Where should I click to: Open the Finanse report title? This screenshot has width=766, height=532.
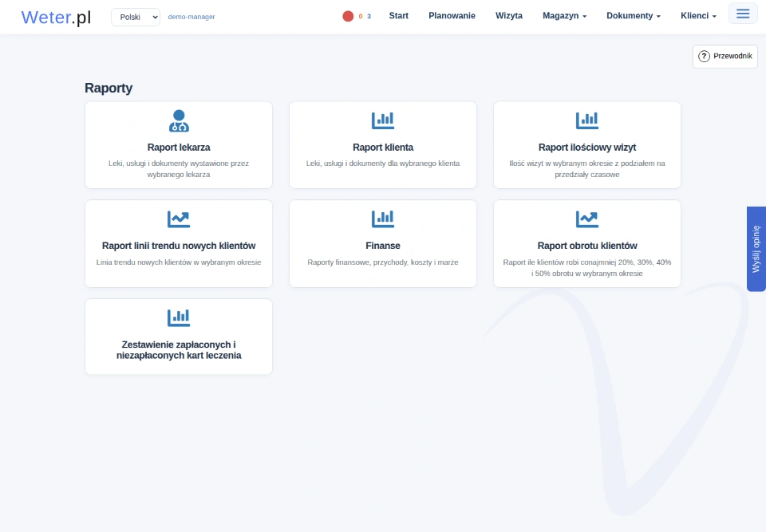pyautogui.click(x=382, y=246)
